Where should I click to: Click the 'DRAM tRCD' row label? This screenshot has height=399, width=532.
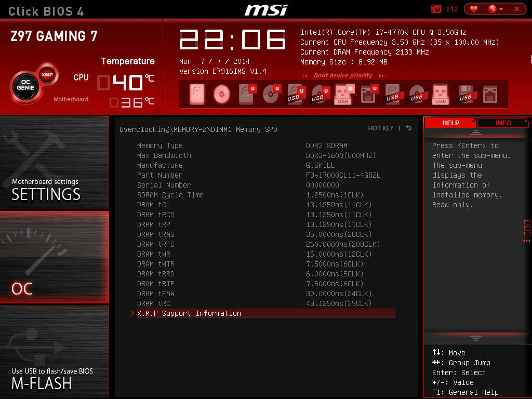(156, 215)
